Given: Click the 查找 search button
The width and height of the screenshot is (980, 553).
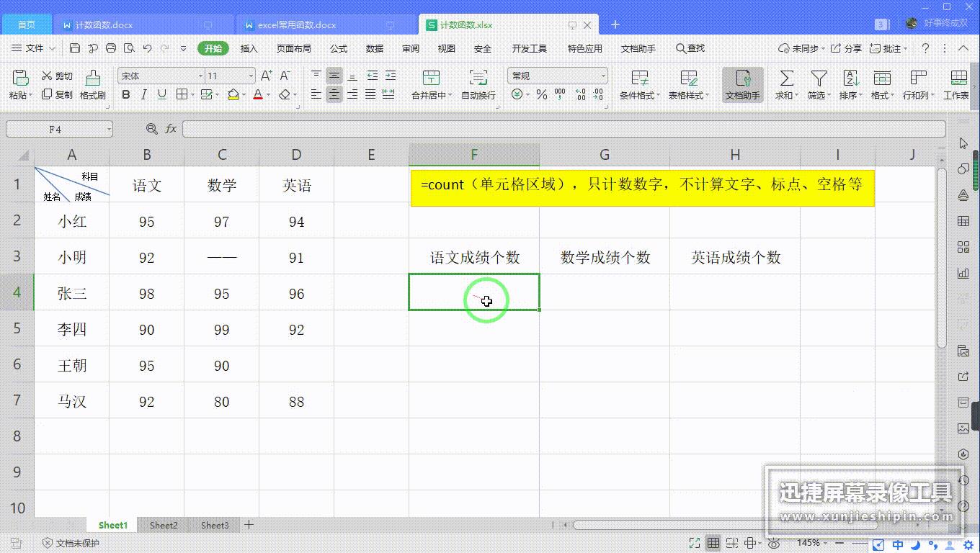Looking at the screenshot, I should pos(690,48).
